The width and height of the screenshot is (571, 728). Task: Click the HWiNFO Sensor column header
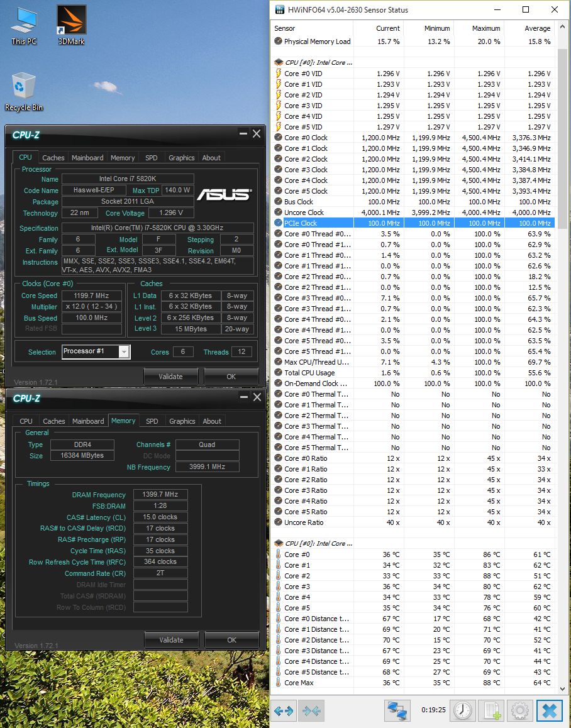tap(312, 28)
